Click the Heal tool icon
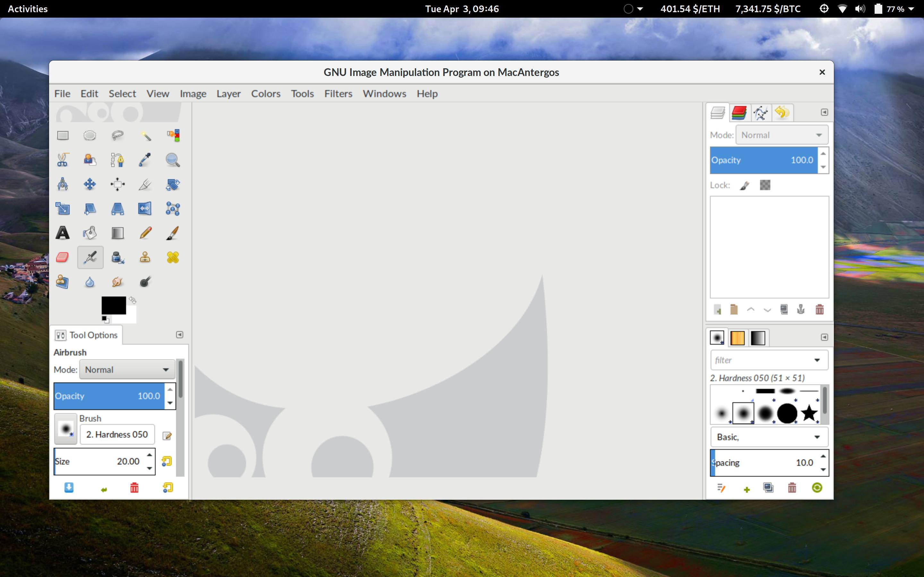924x577 pixels. point(172,257)
